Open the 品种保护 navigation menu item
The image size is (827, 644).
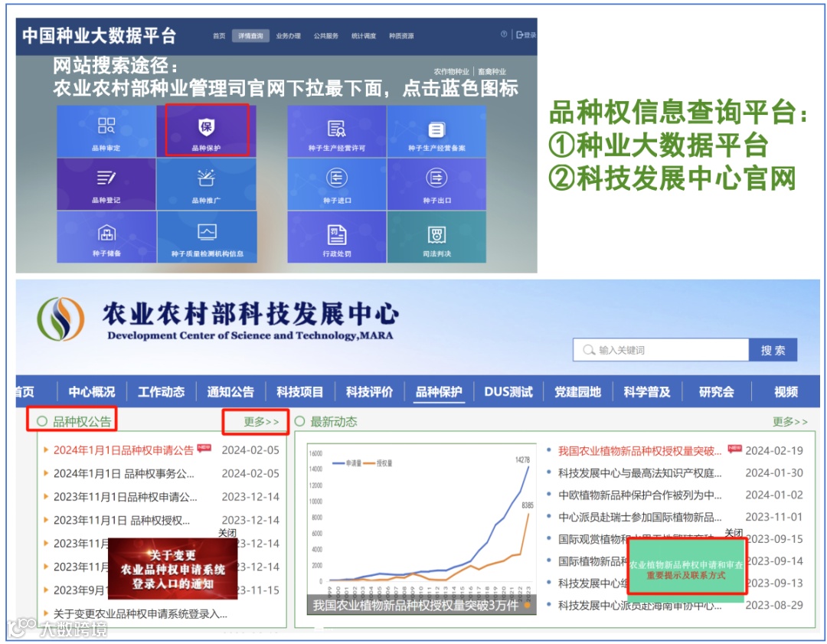[x=439, y=392]
